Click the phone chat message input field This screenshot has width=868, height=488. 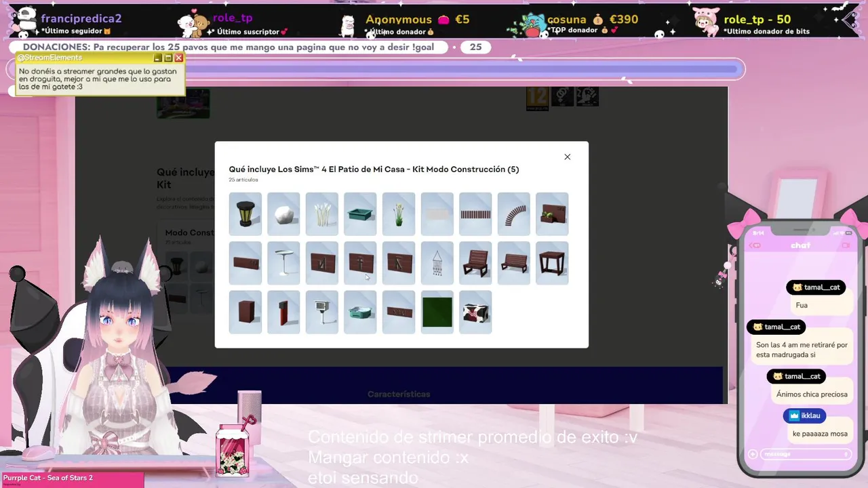[806, 454]
